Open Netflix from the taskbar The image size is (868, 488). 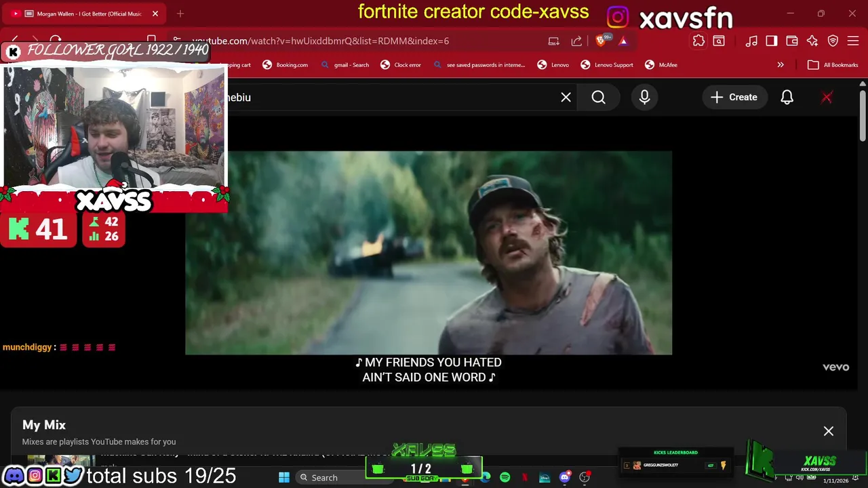524,477
